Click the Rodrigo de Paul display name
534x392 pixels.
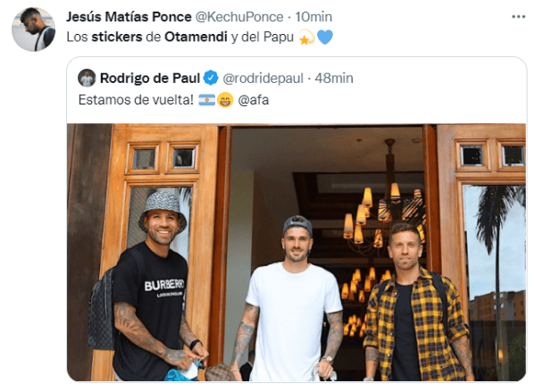tap(150, 79)
